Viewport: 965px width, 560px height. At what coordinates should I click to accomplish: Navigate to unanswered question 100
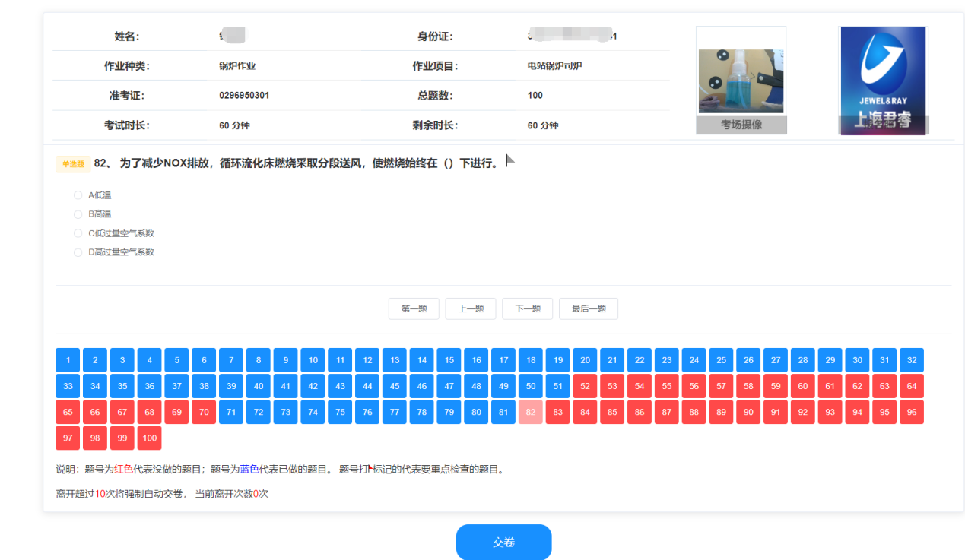click(x=149, y=438)
